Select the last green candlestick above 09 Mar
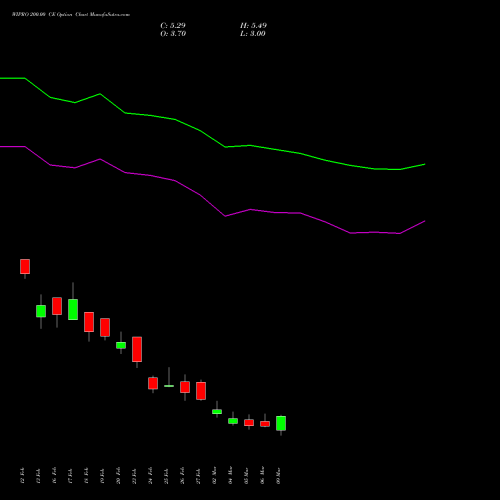 click(x=281, y=423)
